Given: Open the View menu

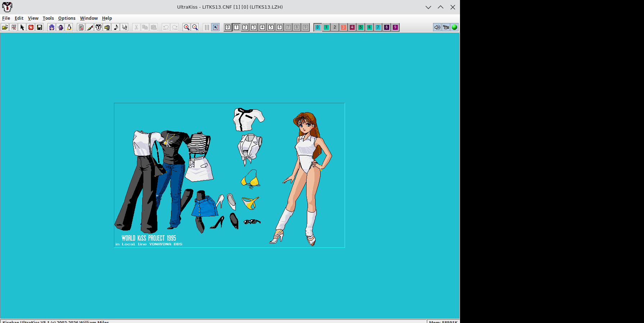Looking at the screenshot, I should click(x=33, y=18).
